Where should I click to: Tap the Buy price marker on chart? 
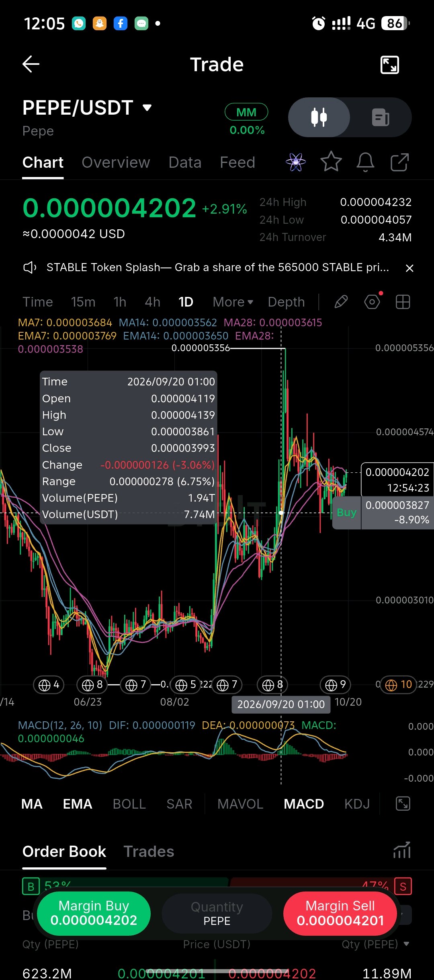point(346,513)
